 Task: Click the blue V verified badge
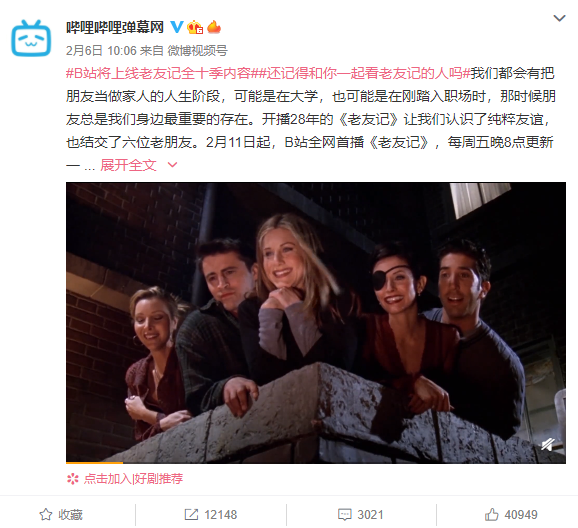pyautogui.click(x=177, y=27)
